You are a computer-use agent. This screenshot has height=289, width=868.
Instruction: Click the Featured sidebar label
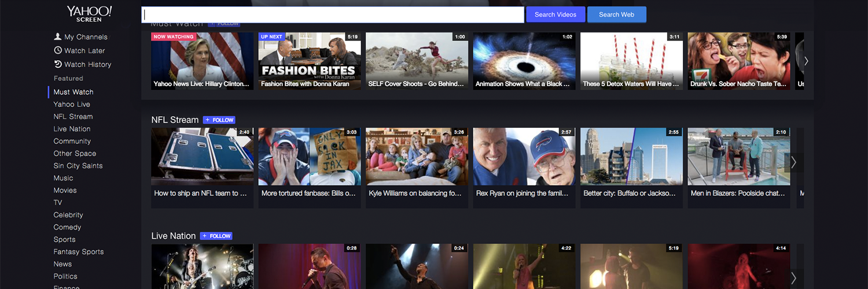(68, 78)
